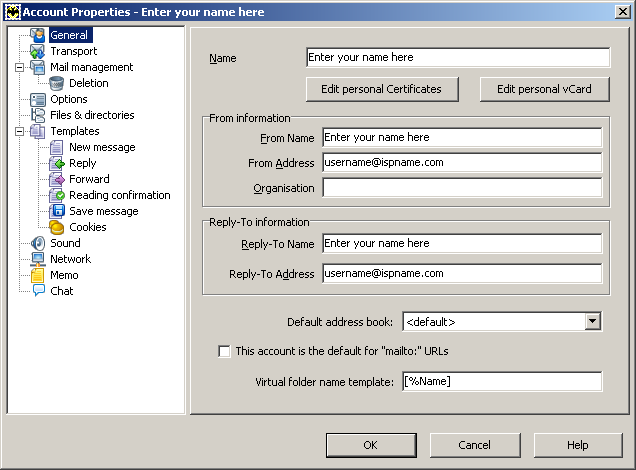The height and width of the screenshot is (470, 636).
Task: Click the Memo notepad icon
Action: pyautogui.click(x=38, y=275)
